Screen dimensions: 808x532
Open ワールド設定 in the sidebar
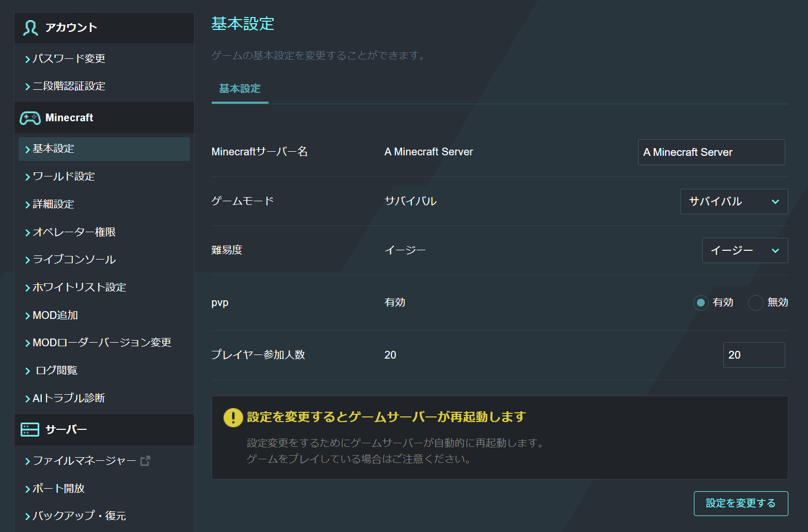point(62,176)
